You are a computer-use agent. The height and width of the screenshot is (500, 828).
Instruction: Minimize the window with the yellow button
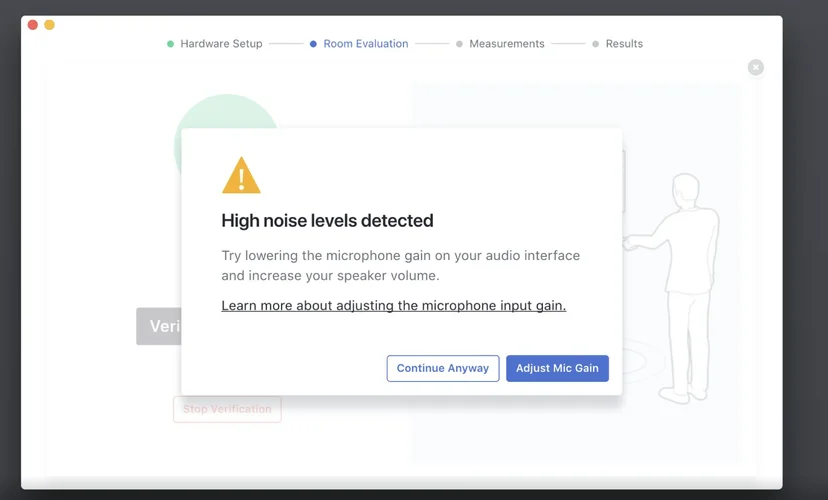point(50,25)
